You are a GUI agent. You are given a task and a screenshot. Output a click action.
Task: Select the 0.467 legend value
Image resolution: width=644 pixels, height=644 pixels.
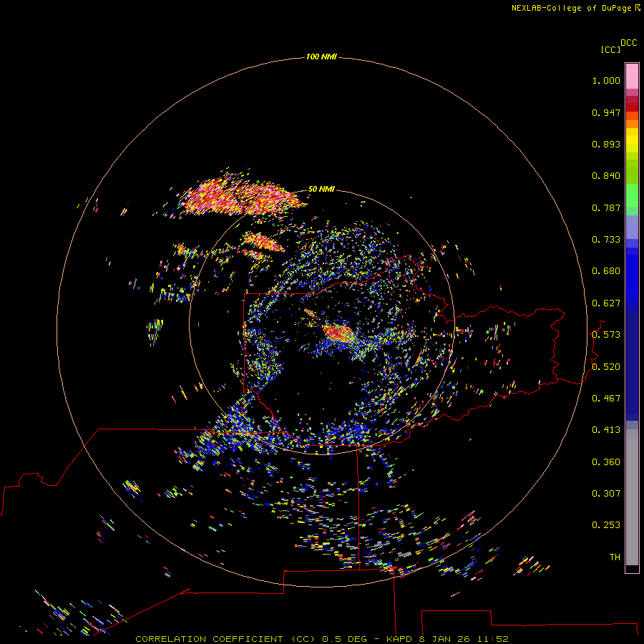coord(606,399)
